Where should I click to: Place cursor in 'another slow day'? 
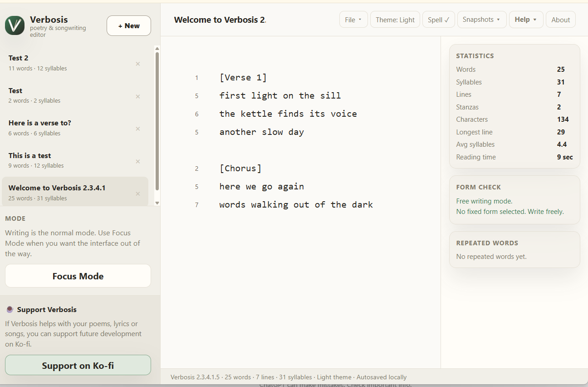(262, 132)
